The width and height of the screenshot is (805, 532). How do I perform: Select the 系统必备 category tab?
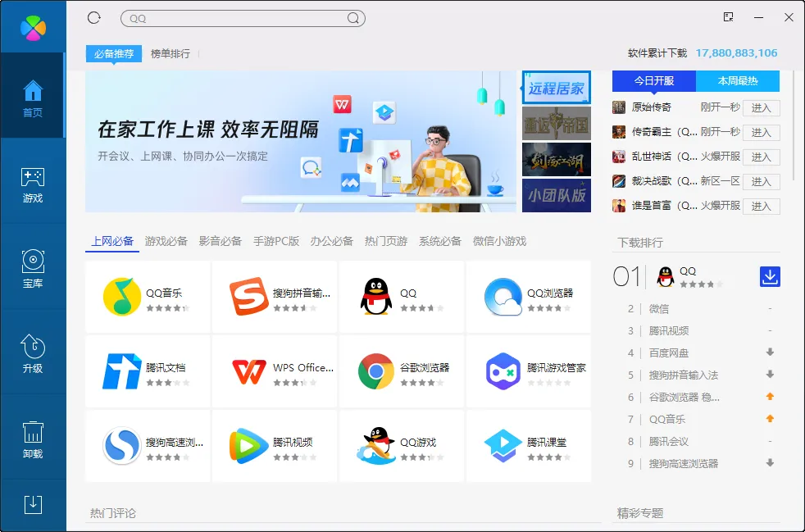(440, 241)
